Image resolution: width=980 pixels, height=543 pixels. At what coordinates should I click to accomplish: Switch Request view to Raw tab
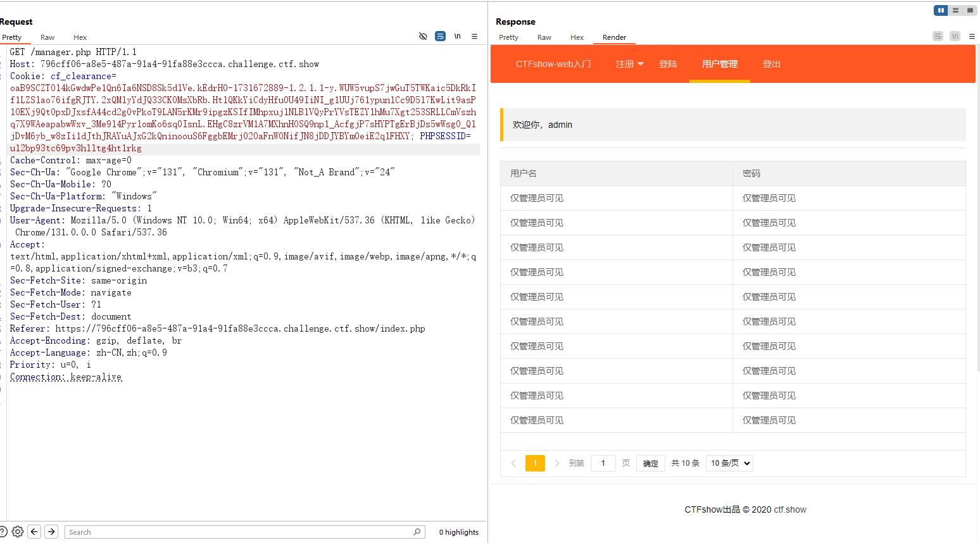47,37
